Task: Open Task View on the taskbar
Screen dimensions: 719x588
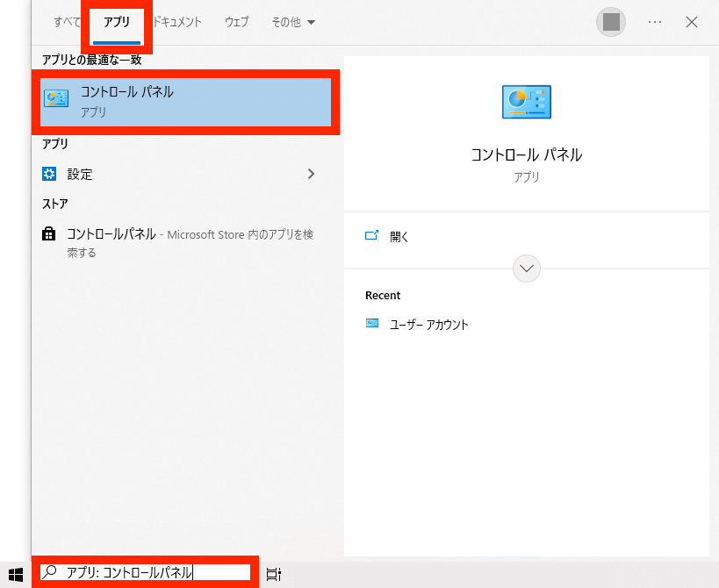Action: [274, 574]
